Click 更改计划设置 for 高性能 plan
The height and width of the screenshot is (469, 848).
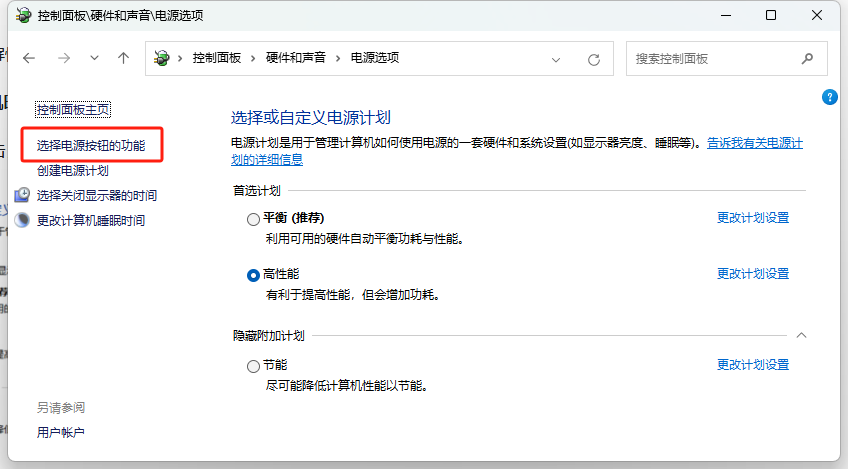(x=752, y=274)
